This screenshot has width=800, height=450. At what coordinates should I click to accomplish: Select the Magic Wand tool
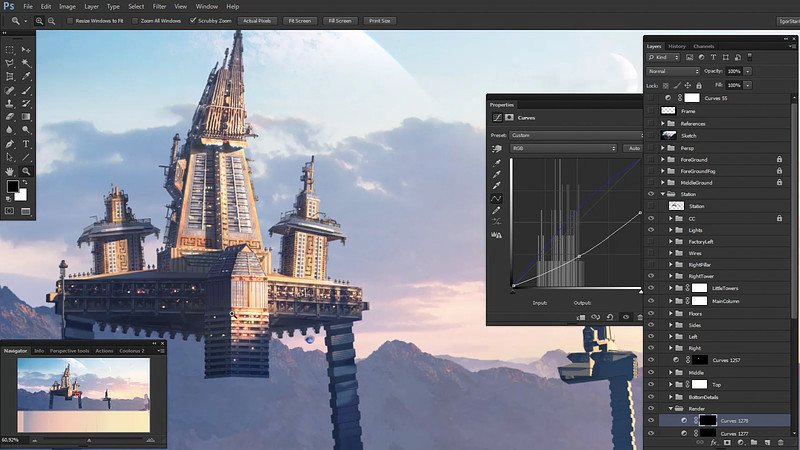click(26, 63)
